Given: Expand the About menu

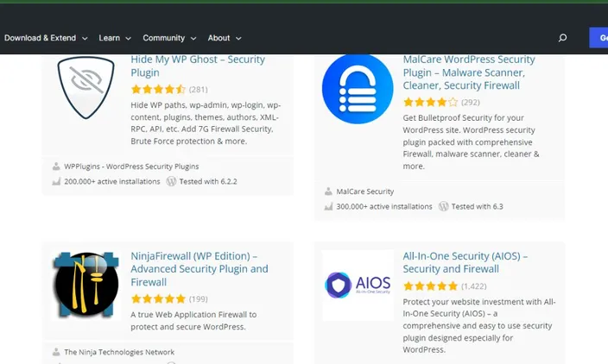Looking at the screenshot, I should pos(225,38).
